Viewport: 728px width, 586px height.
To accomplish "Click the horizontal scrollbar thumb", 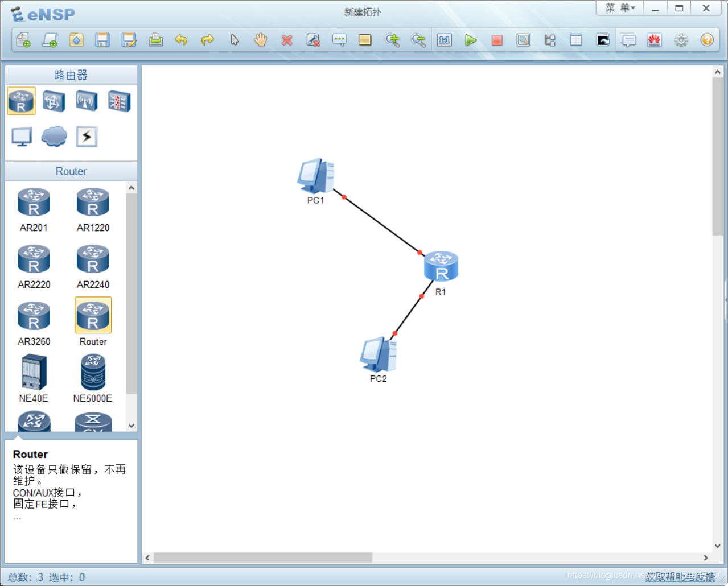I will pyautogui.click(x=263, y=558).
